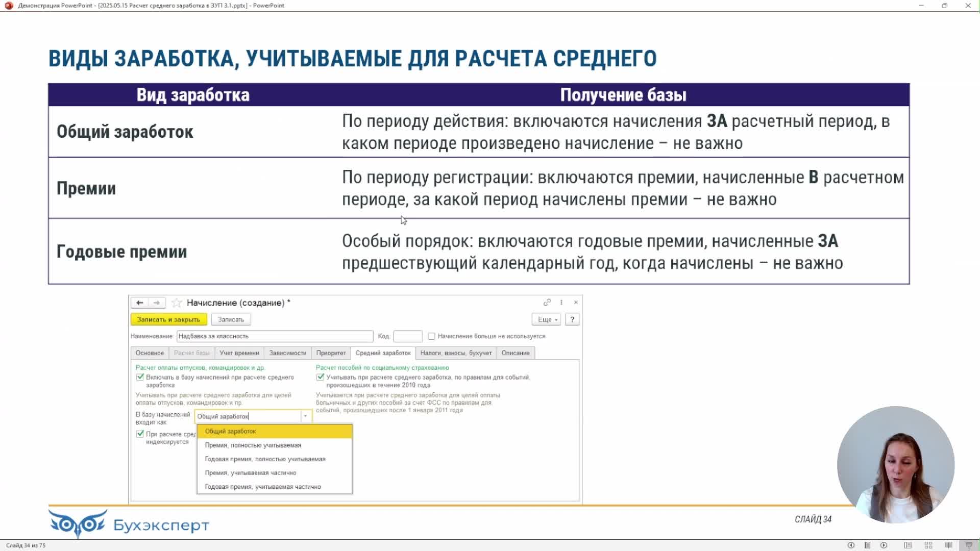
Task: Switch to Reading view icon
Action: [948, 545]
